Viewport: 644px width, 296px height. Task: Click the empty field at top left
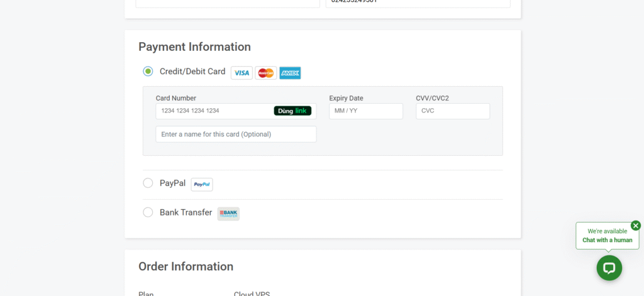[228, 3]
